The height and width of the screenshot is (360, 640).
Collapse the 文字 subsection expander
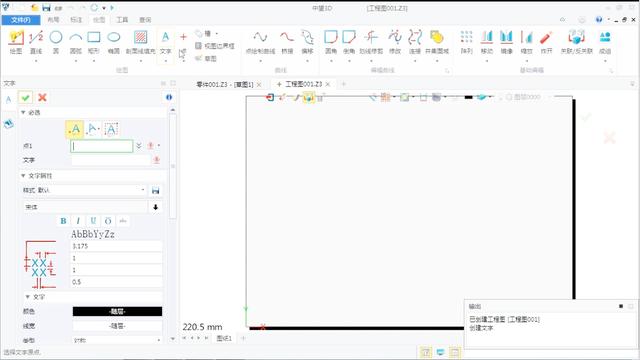pyautogui.click(x=28, y=297)
